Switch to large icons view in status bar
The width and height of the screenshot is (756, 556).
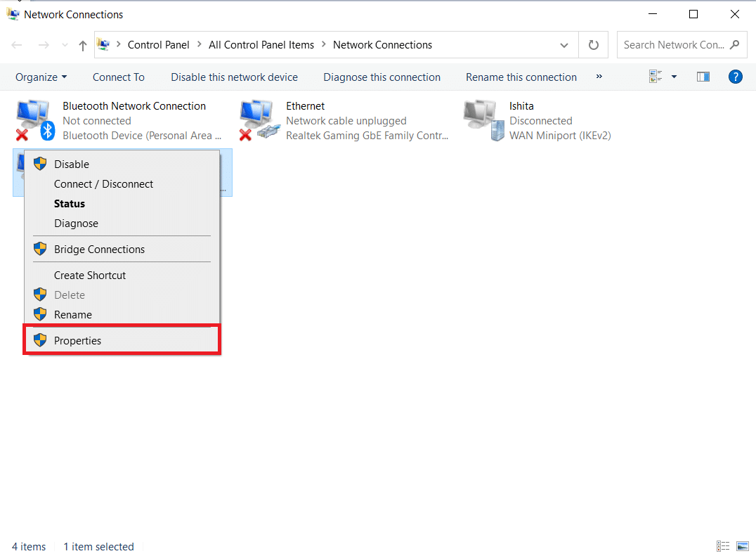[x=743, y=546]
